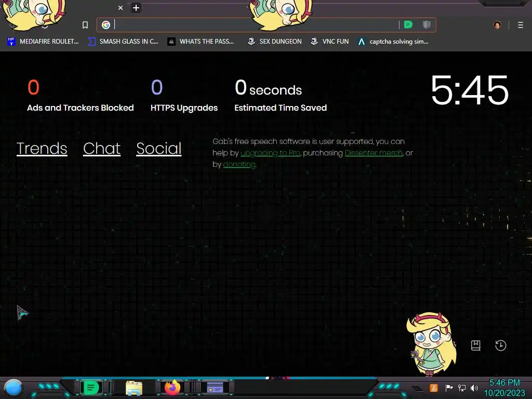Screen dimensions: 532x399
Task: Open the Trends link
Action: pyautogui.click(x=42, y=149)
